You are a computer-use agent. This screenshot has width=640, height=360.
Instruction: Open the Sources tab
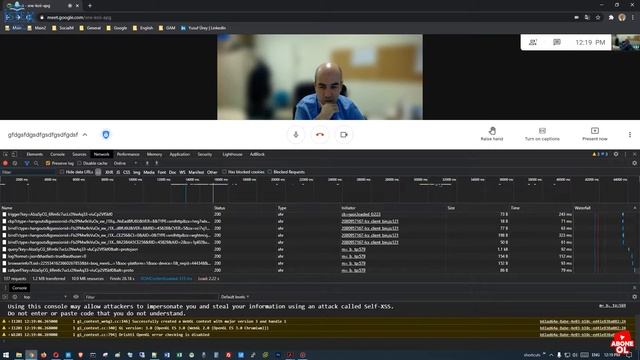79,154
